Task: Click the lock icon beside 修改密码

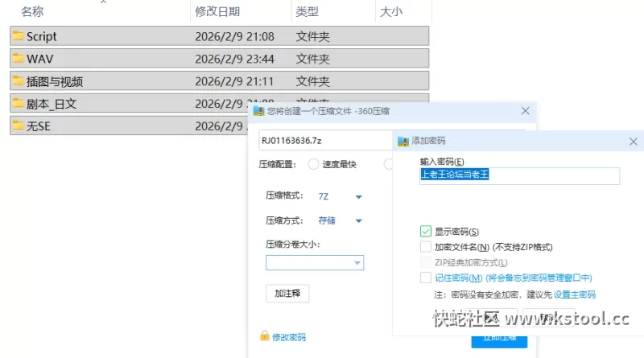Action: pyautogui.click(x=265, y=336)
